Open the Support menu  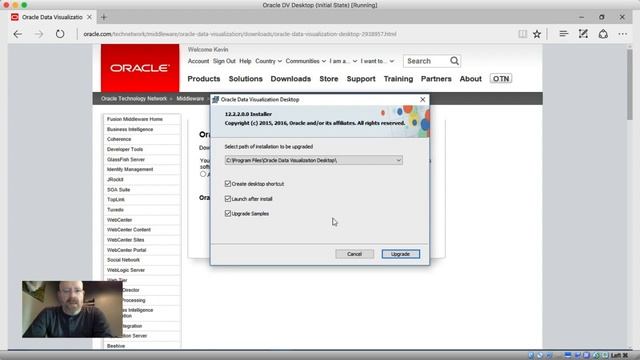click(361, 79)
